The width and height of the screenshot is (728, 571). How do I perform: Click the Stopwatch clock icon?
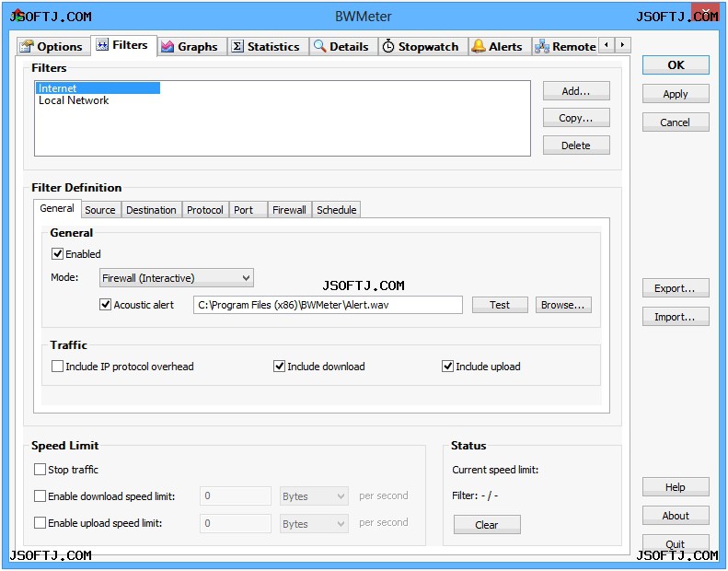(388, 46)
